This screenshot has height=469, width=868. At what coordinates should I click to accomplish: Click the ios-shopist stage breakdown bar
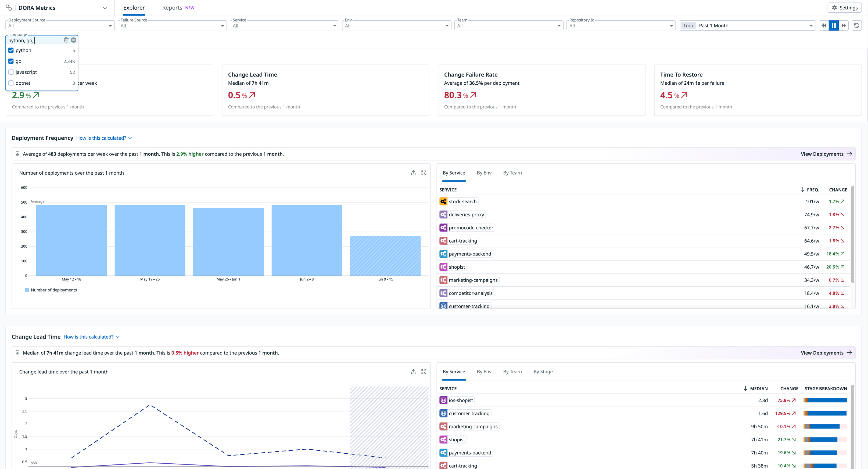825,400
